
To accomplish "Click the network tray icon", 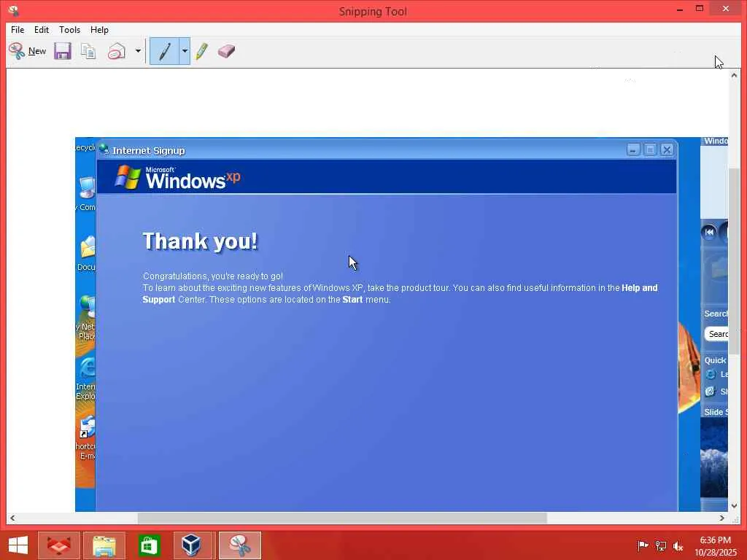I will click(x=660, y=545).
